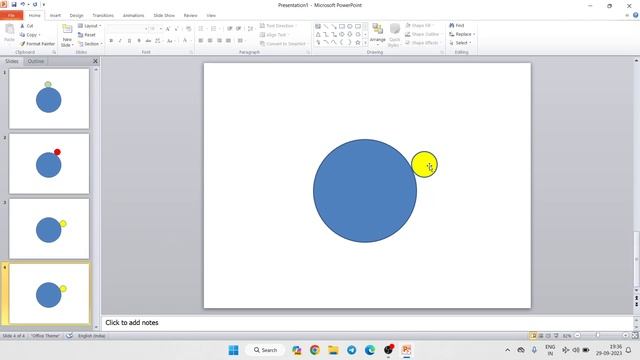Viewport: 640px width, 360px height.
Task: Center align text
Action: (210, 41)
